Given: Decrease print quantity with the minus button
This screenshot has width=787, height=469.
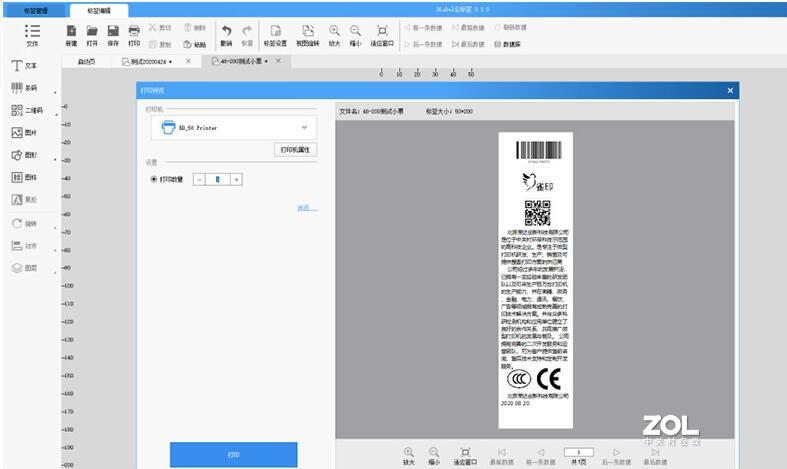Looking at the screenshot, I should tap(199, 179).
